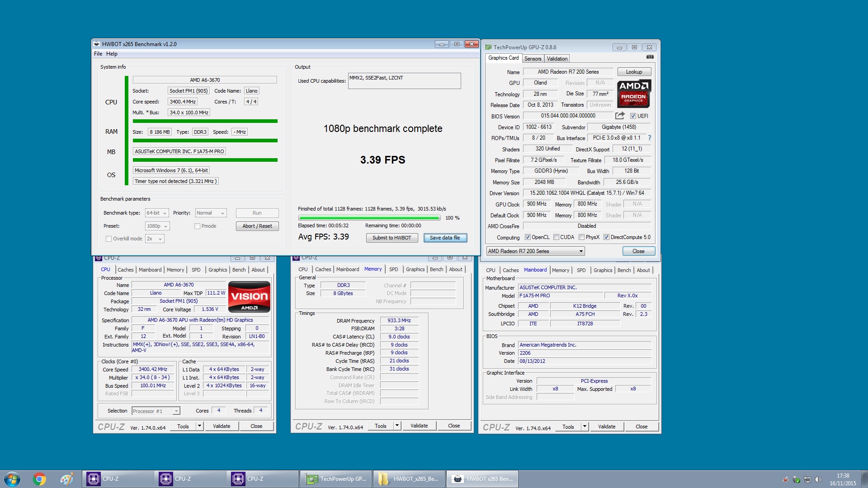
Task: Click the Used CPU capabilities text box
Action: tap(404, 81)
